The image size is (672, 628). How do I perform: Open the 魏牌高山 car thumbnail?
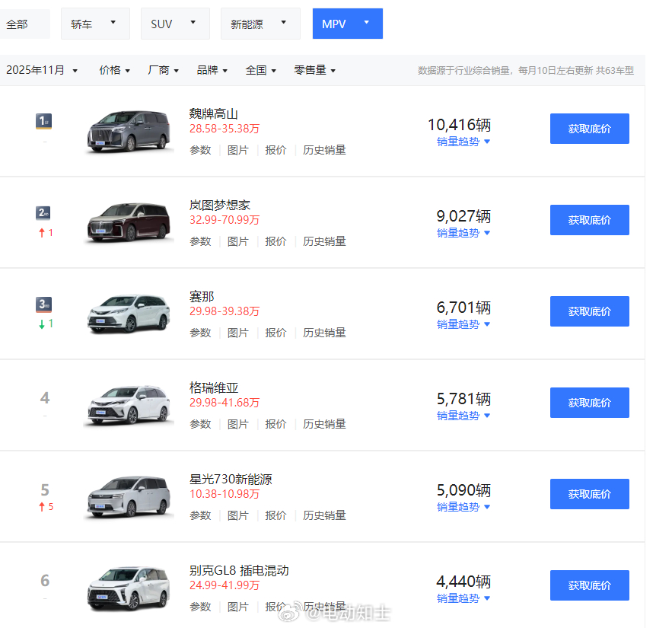pyautogui.click(x=129, y=131)
